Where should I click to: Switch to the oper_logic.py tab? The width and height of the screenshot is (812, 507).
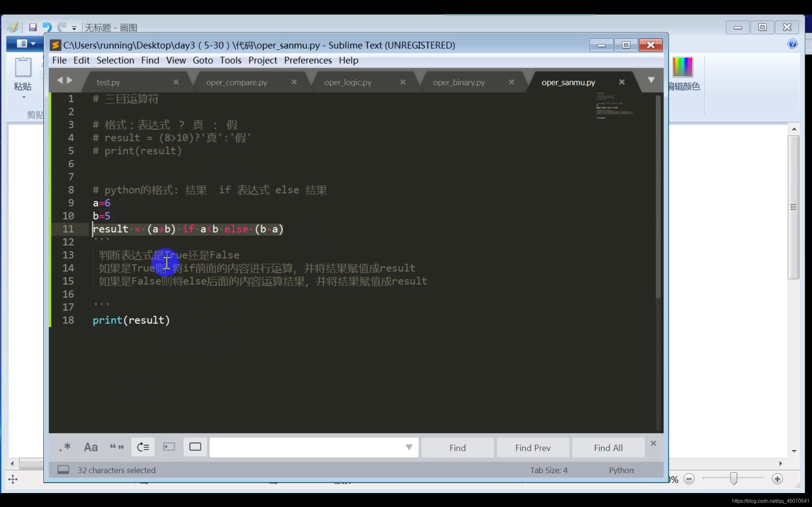348,82
